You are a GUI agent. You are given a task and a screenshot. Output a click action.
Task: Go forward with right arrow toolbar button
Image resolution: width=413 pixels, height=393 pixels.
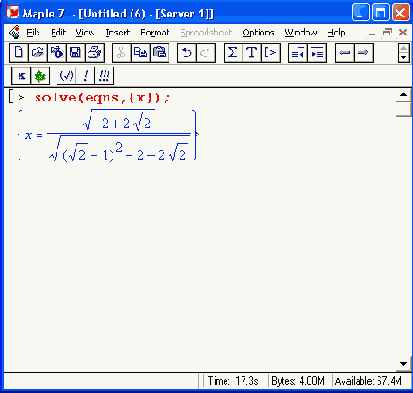click(363, 53)
